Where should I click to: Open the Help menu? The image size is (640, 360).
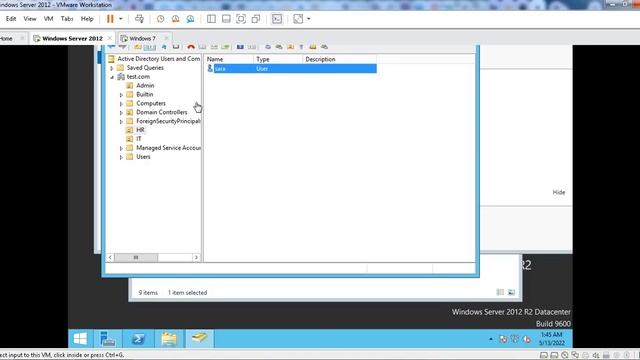click(x=87, y=19)
